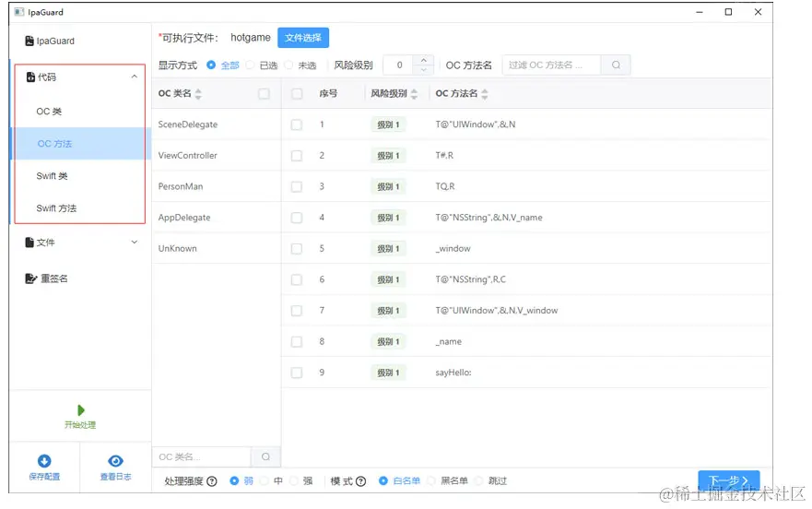Image resolution: width=812 pixels, height=509 pixels.
Task: Check row 3 TQ,R checkbox
Action: [x=297, y=186]
